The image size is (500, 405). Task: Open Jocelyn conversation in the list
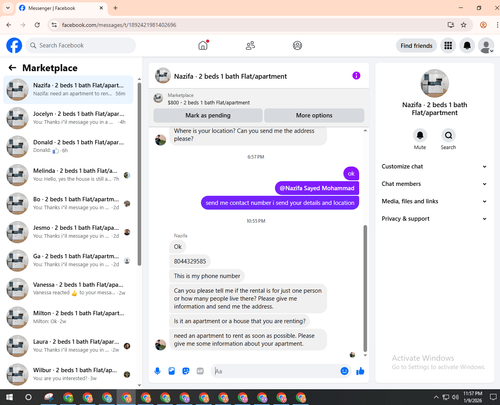68,118
